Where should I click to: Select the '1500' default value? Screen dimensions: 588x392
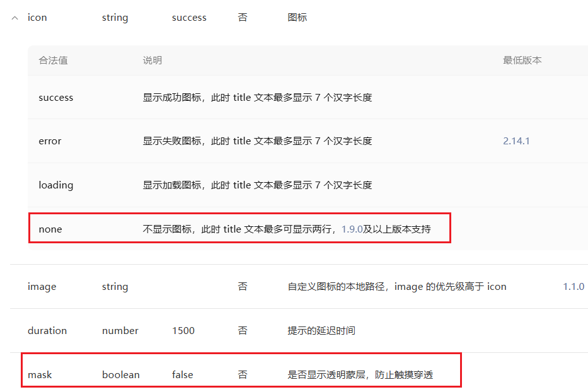183,331
